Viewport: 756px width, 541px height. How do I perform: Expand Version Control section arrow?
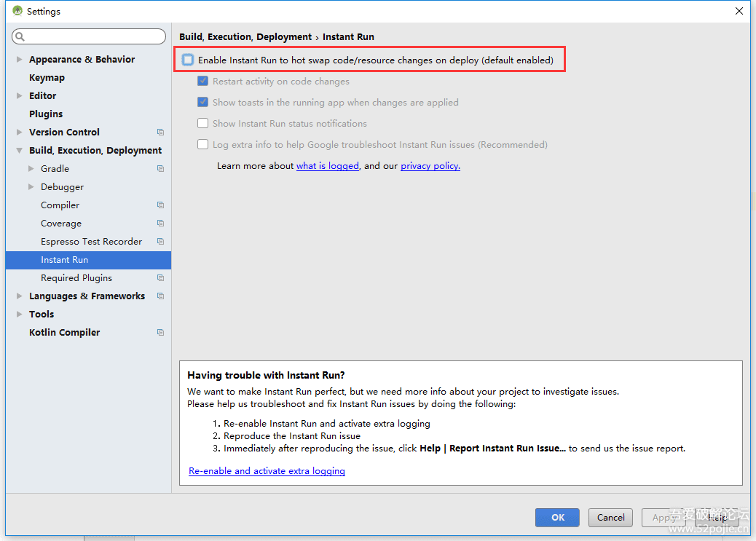(19, 132)
